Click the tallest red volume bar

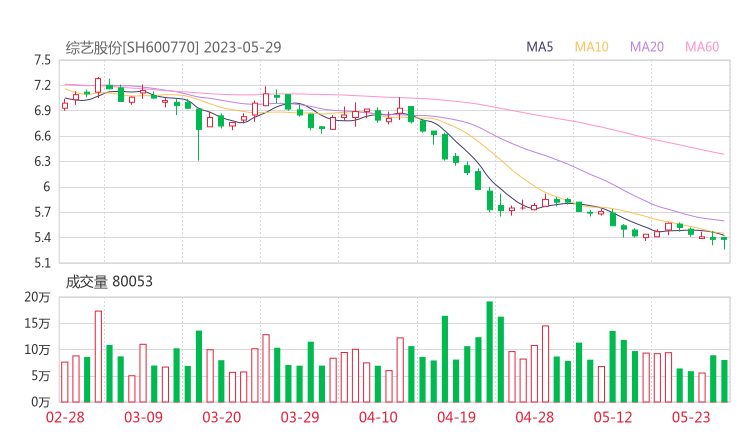98,356
